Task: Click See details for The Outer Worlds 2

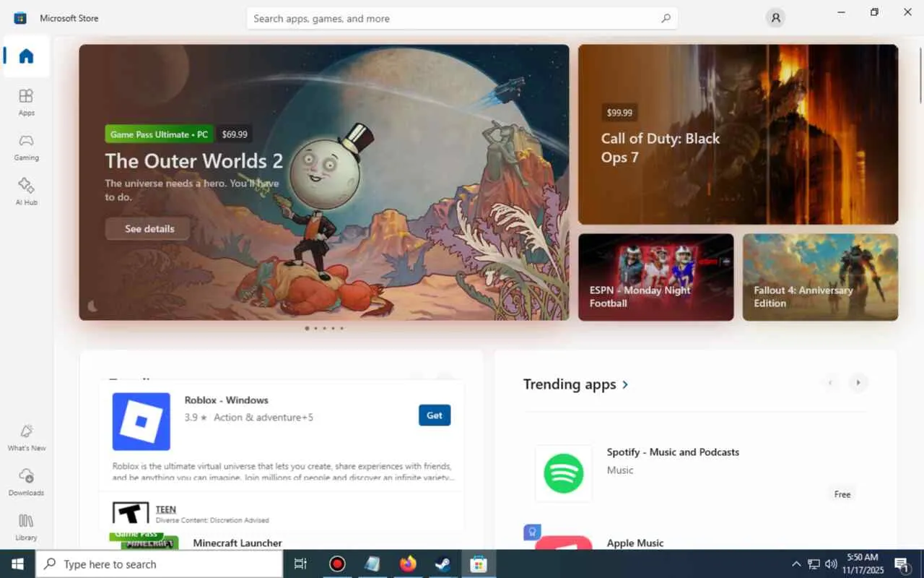Action: click(x=149, y=228)
